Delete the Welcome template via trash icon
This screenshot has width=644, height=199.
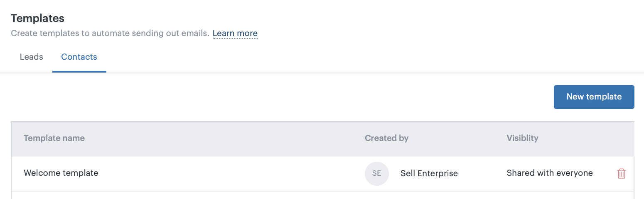point(621,173)
